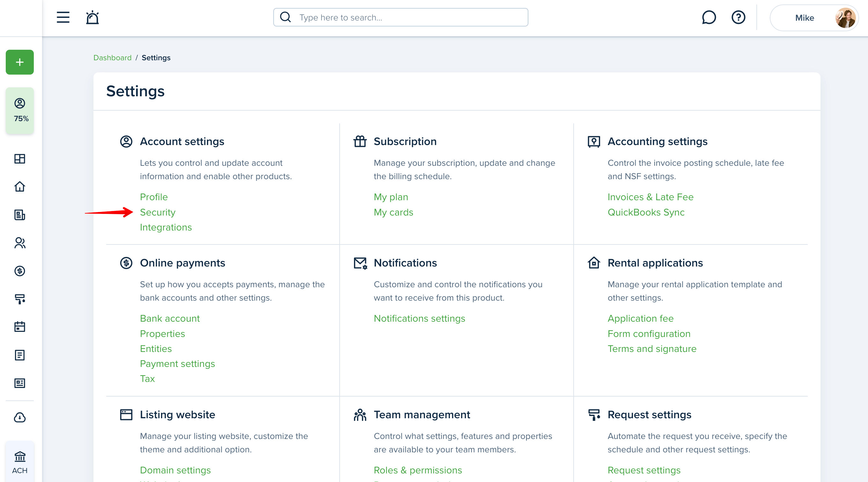Open the My cards link
Image resolution: width=868 pixels, height=482 pixels.
[x=393, y=212]
